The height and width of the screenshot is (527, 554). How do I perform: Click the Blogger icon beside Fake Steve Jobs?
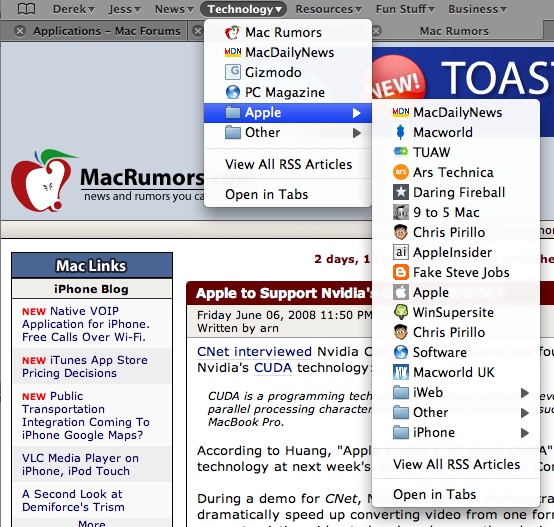401,272
